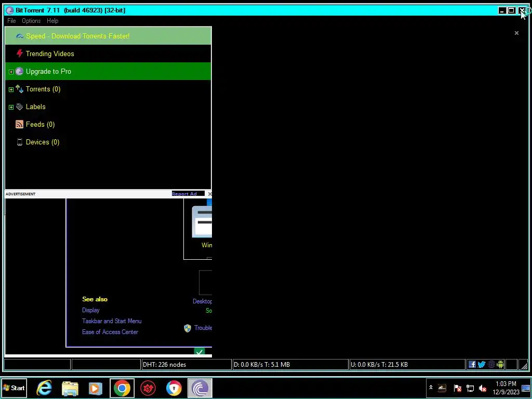532x399 pixels.
Task: Click the red lightning Trending Videos icon
Action: click(20, 54)
